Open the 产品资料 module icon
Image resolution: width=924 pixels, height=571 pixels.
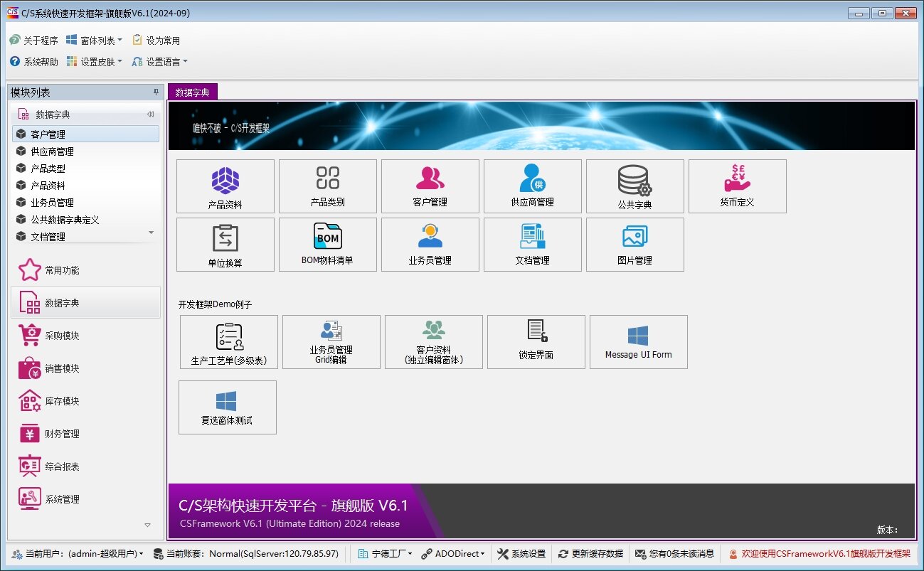point(225,186)
